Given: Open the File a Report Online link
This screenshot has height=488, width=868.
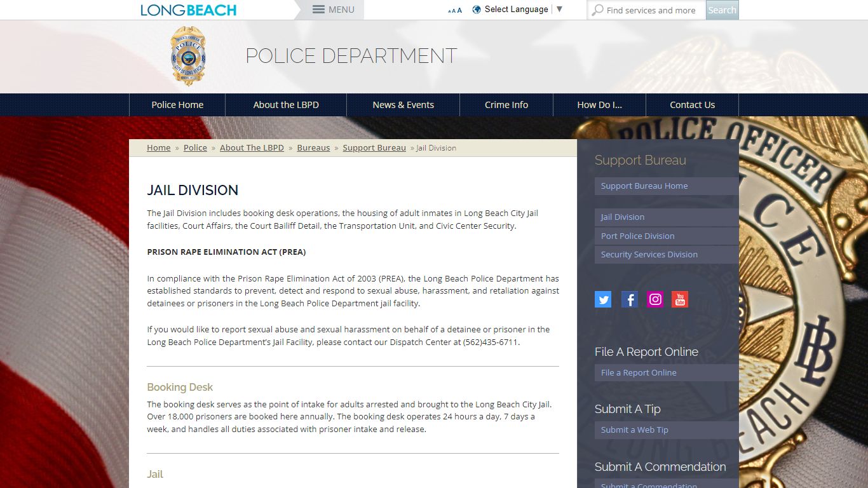Looking at the screenshot, I should point(638,372).
